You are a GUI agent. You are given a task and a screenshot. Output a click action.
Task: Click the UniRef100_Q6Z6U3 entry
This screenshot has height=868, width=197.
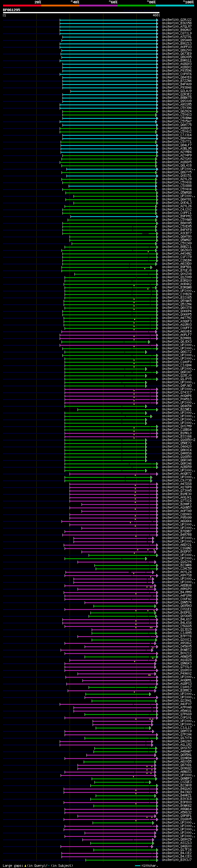(x=176, y=250)
